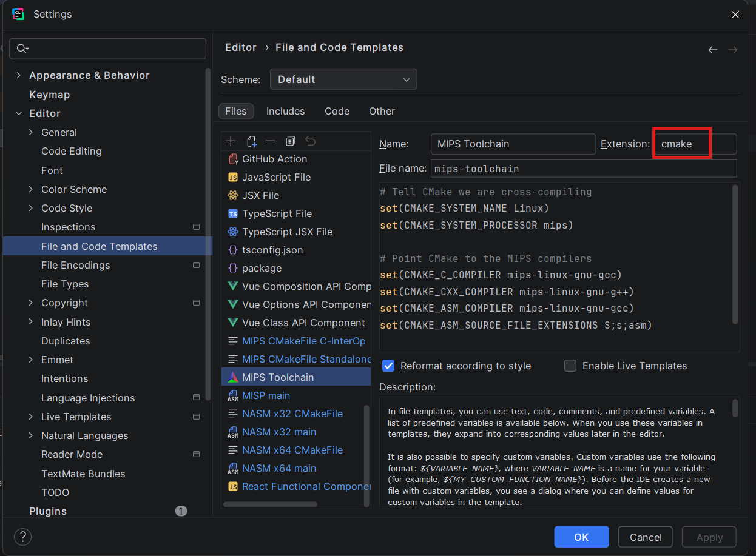
Task: Expand the Natural Languages node
Action: pyautogui.click(x=31, y=435)
